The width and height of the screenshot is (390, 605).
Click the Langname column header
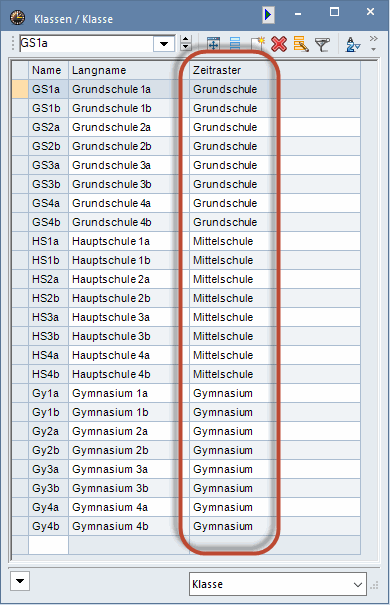coord(129,70)
